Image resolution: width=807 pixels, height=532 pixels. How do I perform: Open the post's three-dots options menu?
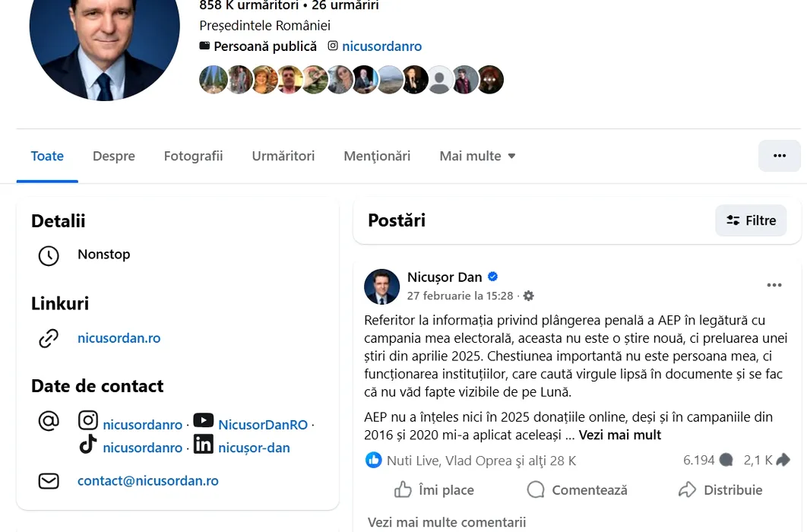click(x=774, y=285)
